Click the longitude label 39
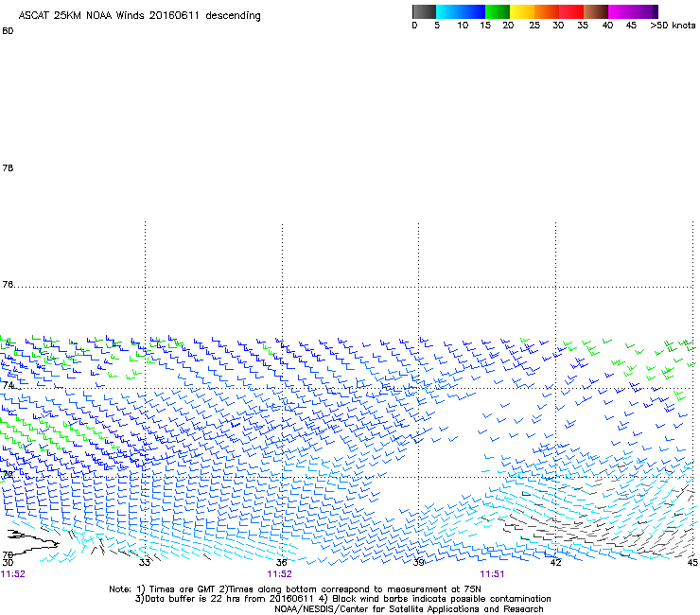Screen dimensions: 700x615 click(418, 562)
